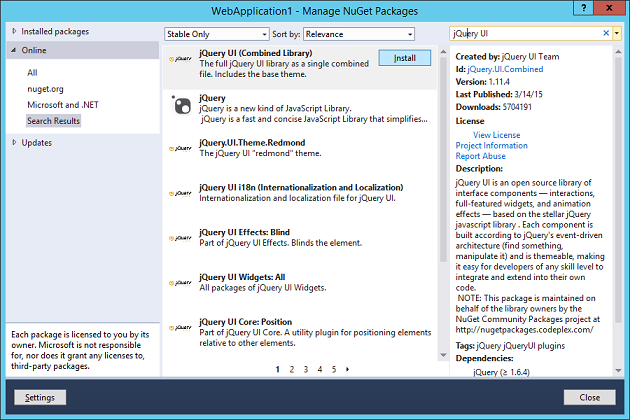Click the jQuery UI i18n package icon
Screen dimensions: 630x420
tap(180, 194)
